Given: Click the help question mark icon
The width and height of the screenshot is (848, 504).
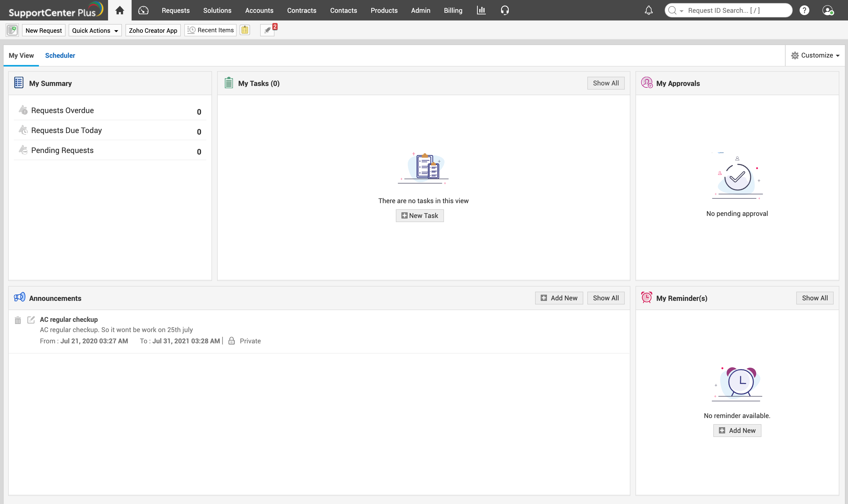Looking at the screenshot, I should pyautogui.click(x=804, y=10).
